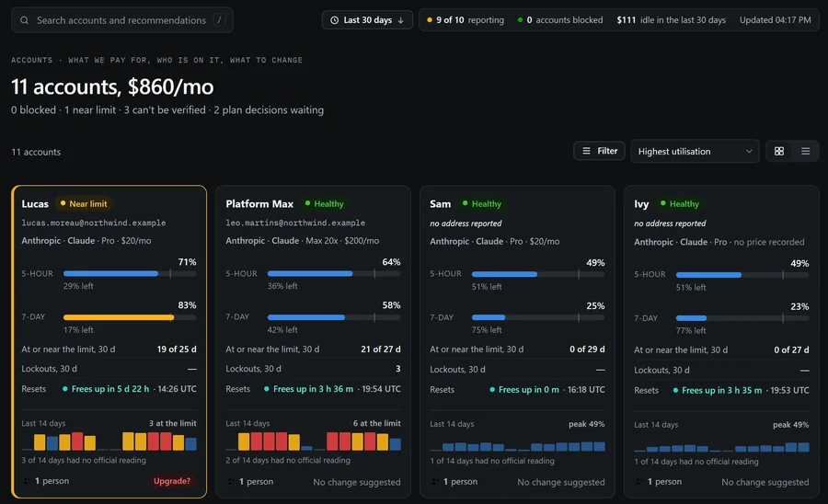Screen dimensions: 828x504
Task: Click the 11 accounts, $860/mo heading
Action: coord(112,86)
